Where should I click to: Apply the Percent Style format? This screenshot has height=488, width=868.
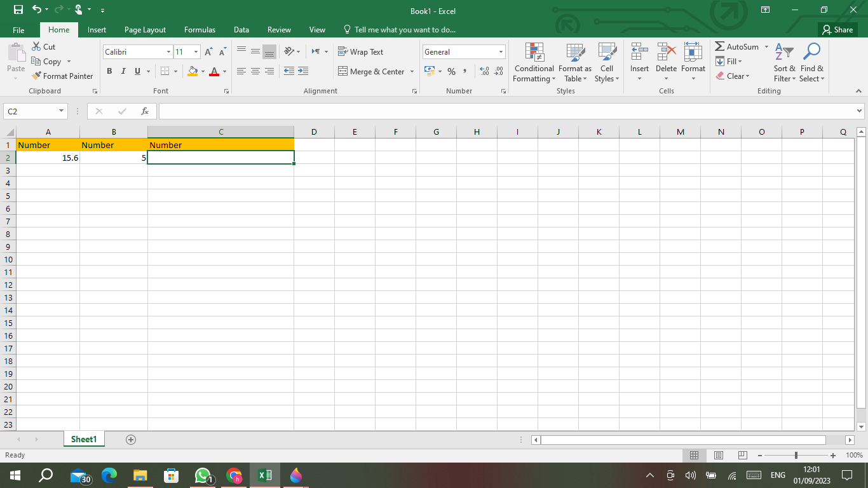pos(451,72)
